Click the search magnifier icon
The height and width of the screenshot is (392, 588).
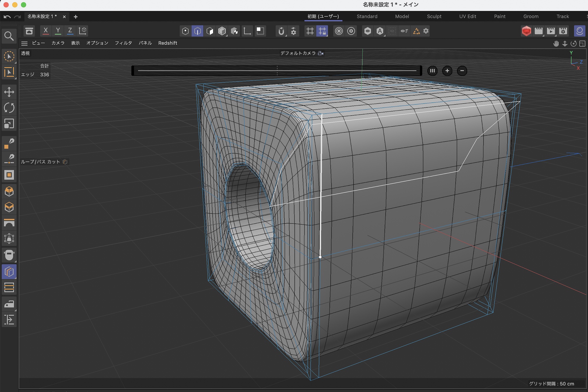(9, 36)
